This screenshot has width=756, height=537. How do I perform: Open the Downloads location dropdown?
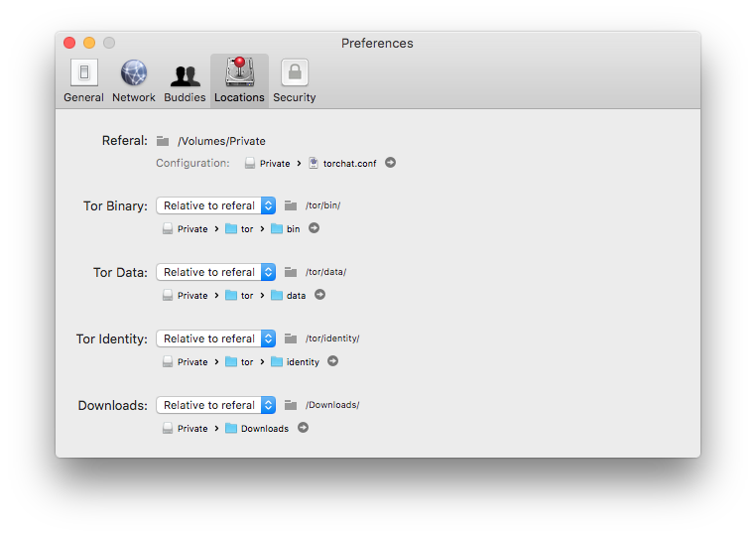pos(216,405)
